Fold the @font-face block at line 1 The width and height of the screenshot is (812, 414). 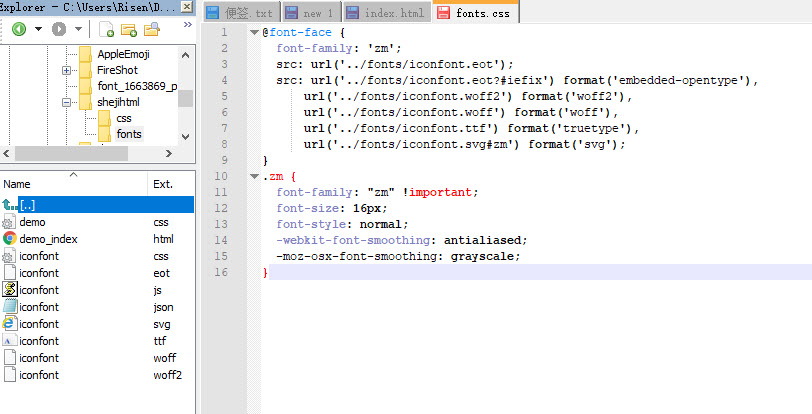pyautogui.click(x=254, y=32)
